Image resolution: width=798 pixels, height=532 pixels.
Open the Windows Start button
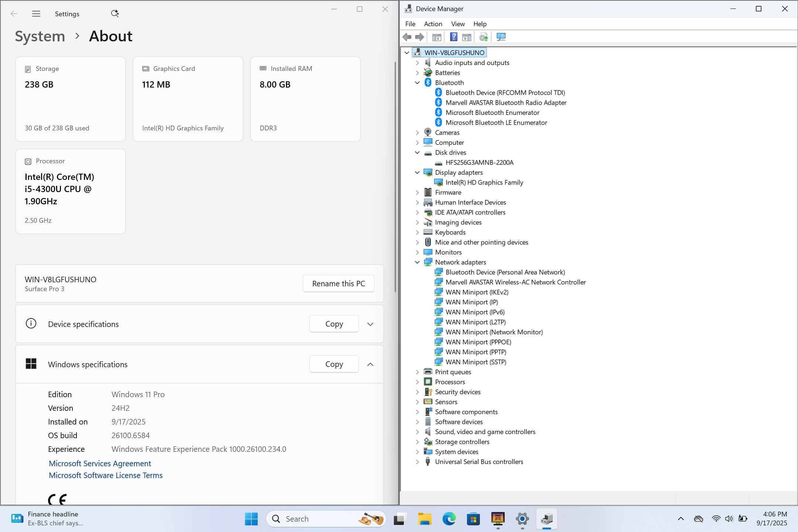click(x=251, y=519)
